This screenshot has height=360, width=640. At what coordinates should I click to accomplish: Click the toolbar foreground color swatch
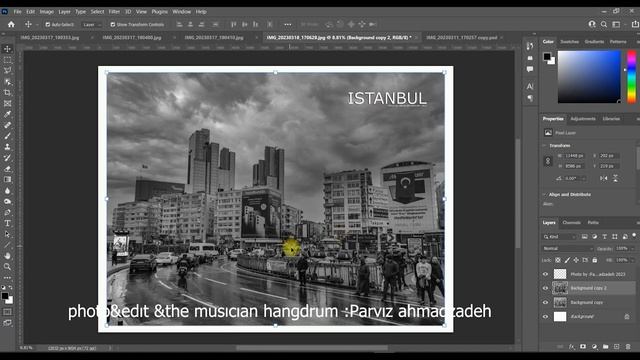(x=5, y=296)
